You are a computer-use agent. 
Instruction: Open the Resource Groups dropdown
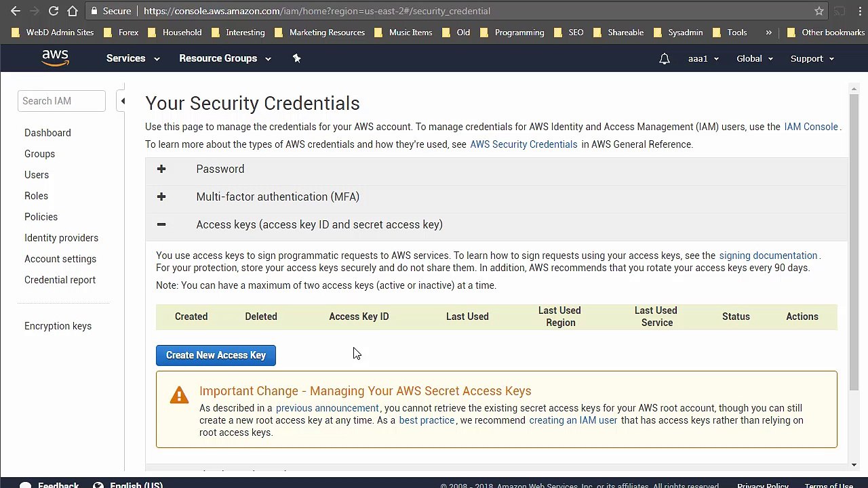point(225,58)
